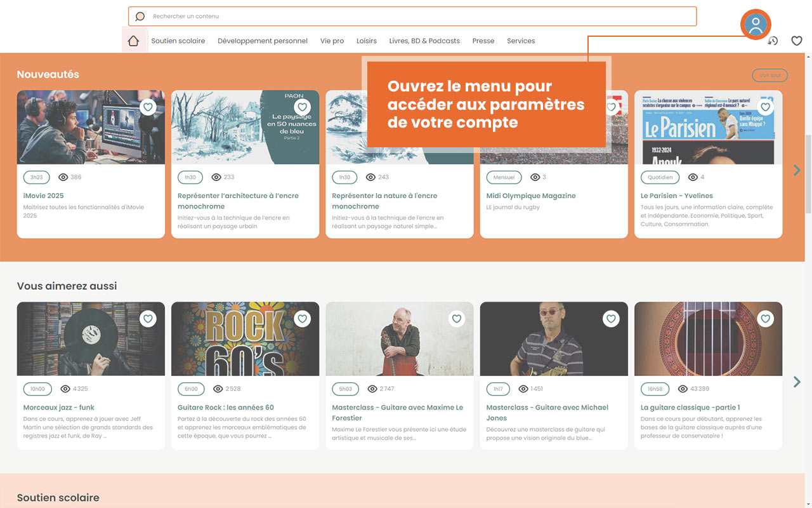Favorite the iMovie 2025 course
This screenshot has height=508, width=812.
pyautogui.click(x=148, y=107)
